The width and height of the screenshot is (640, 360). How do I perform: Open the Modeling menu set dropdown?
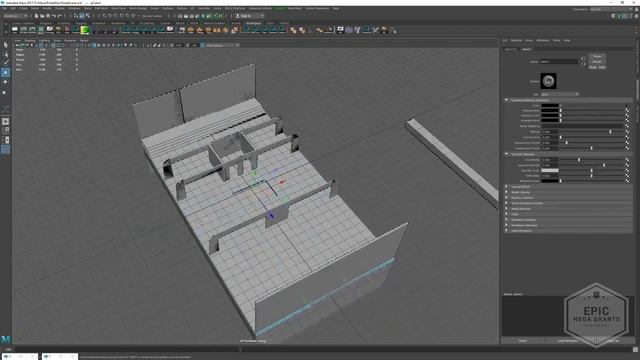[16, 16]
